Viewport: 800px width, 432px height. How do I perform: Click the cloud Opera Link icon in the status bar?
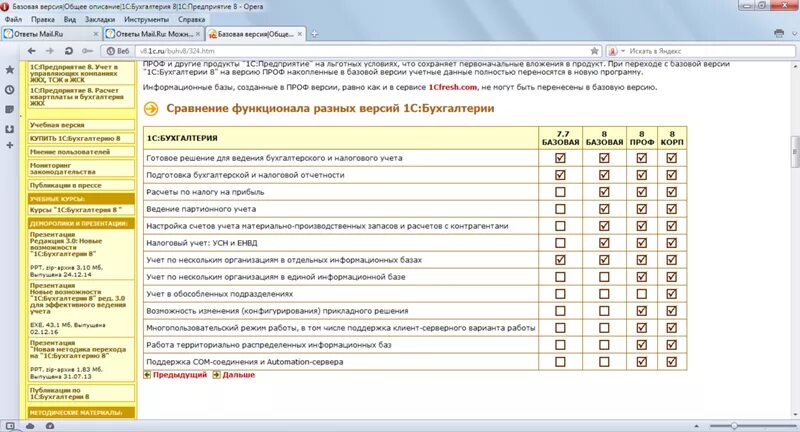[30, 426]
